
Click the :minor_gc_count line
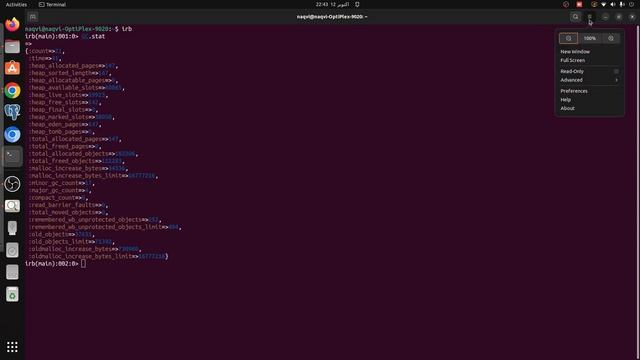tap(61, 183)
